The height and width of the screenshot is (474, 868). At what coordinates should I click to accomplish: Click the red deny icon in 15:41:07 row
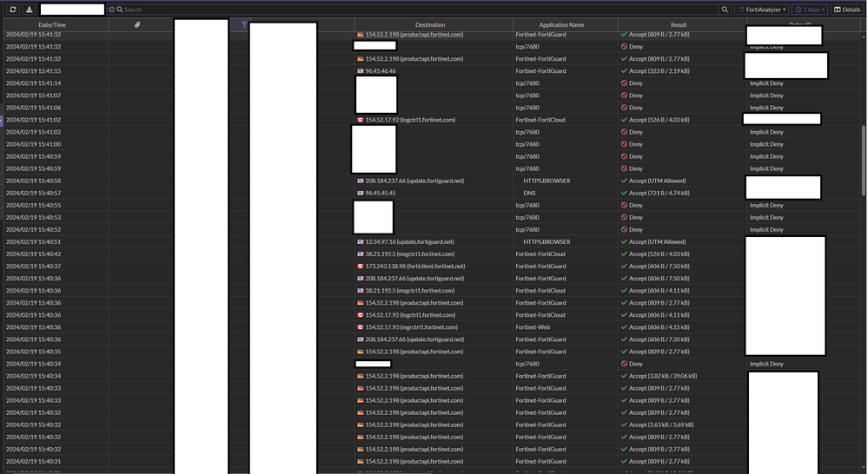pos(624,95)
